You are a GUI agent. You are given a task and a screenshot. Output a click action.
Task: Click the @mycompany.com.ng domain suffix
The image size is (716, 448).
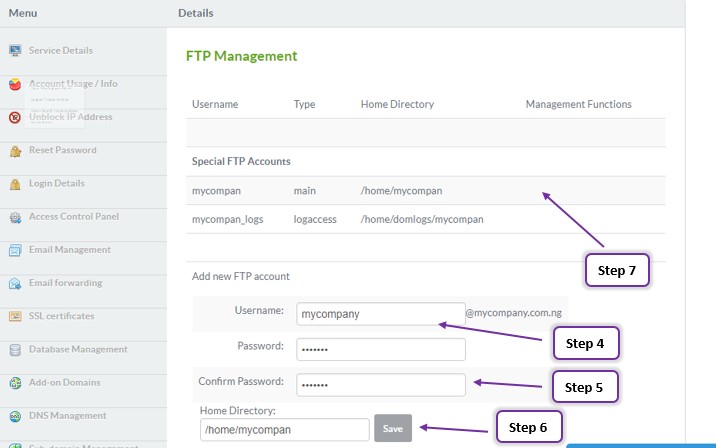(x=514, y=313)
